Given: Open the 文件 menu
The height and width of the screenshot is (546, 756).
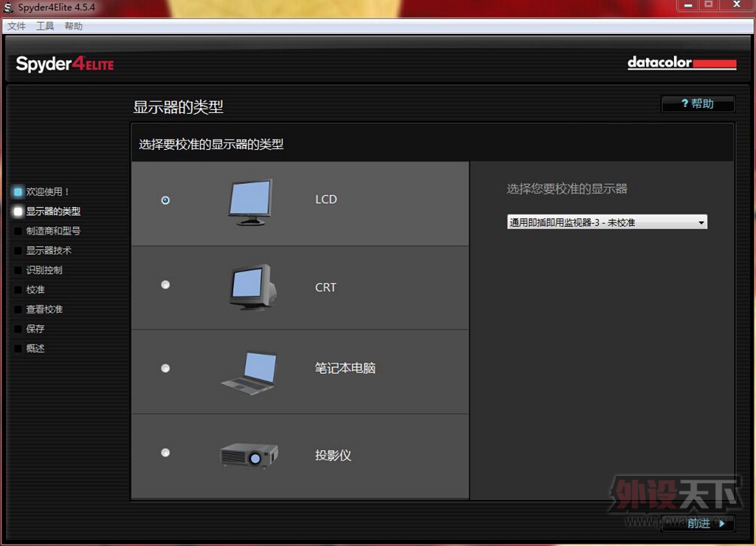Looking at the screenshot, I should click(x=16, y=26).
